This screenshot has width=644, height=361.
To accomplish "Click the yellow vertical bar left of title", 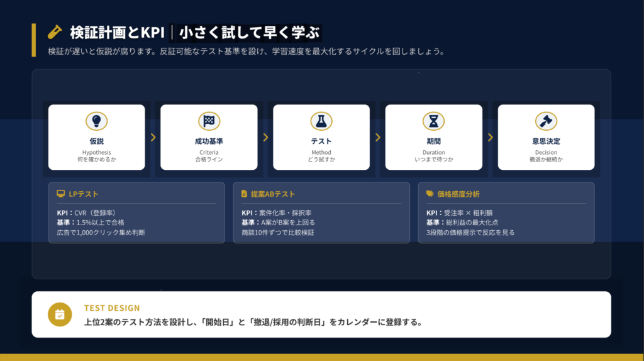I will point(34,40).
